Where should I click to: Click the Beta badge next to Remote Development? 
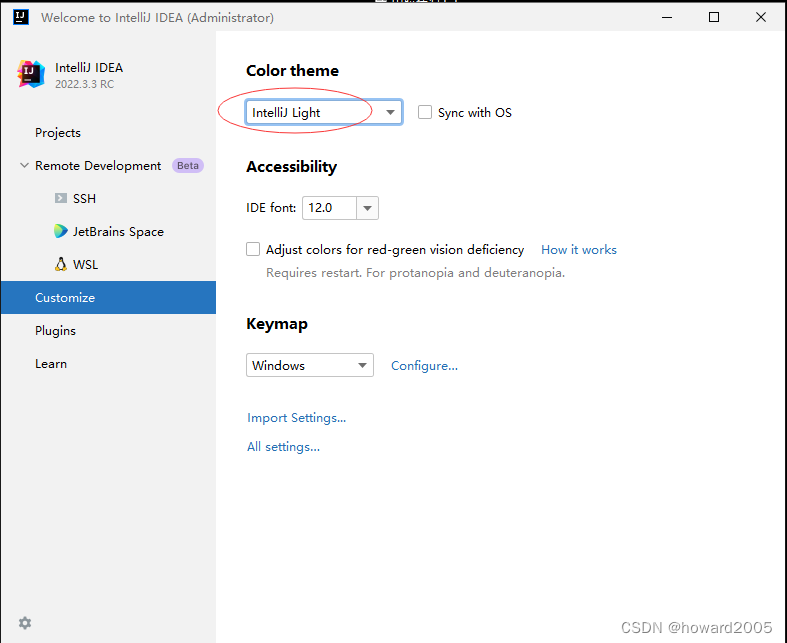pos(188,166)
